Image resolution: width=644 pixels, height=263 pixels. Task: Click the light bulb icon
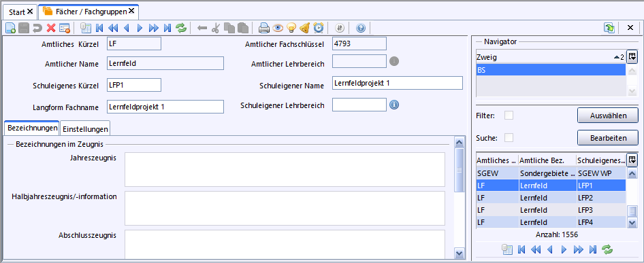pyautogui.click(x=291, y=28)
